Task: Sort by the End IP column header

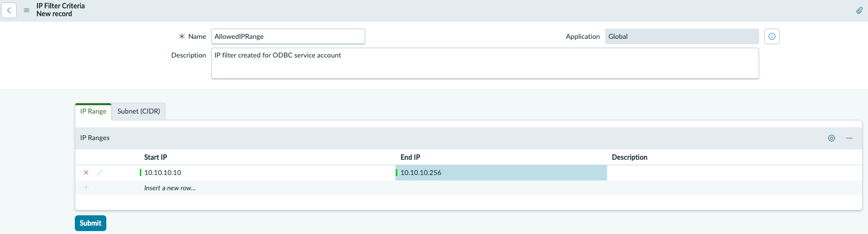Action: click(410, 157)
